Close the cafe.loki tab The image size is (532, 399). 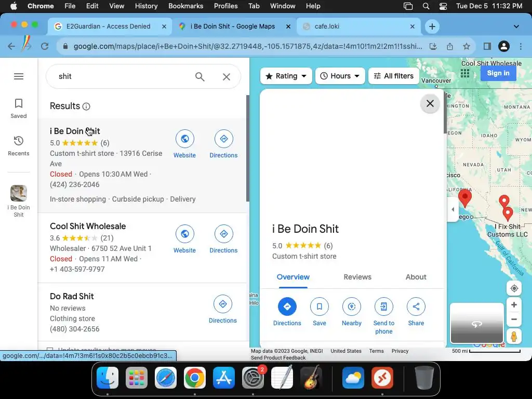tap(412, 26)
